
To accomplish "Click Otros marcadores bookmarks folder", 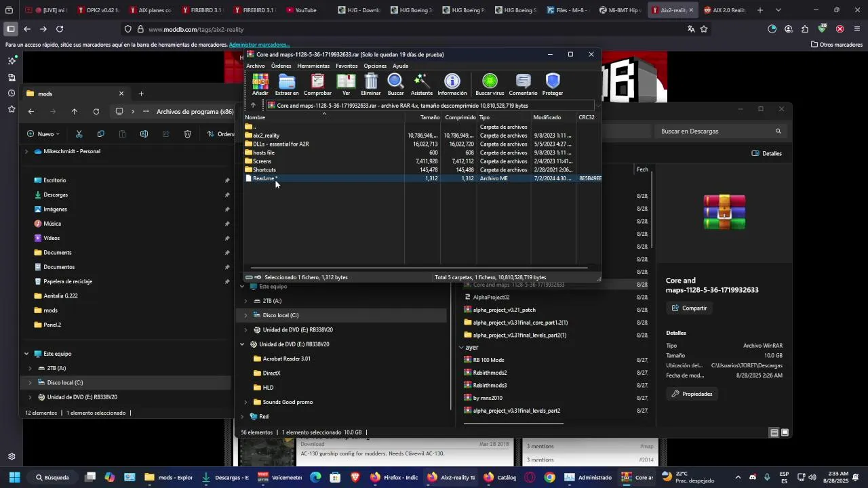I will [836, 45].
